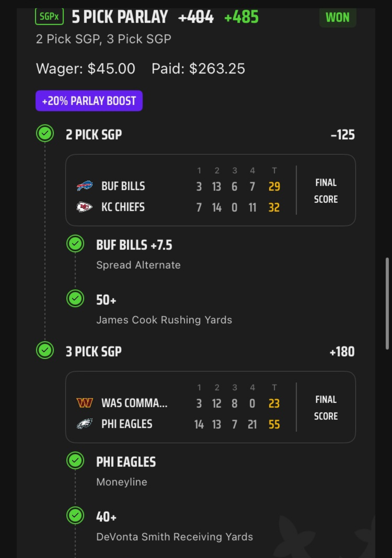Click the Kansas City Chiefs logo
This screenshot has height=558, width=392.
tap(84, 207)
